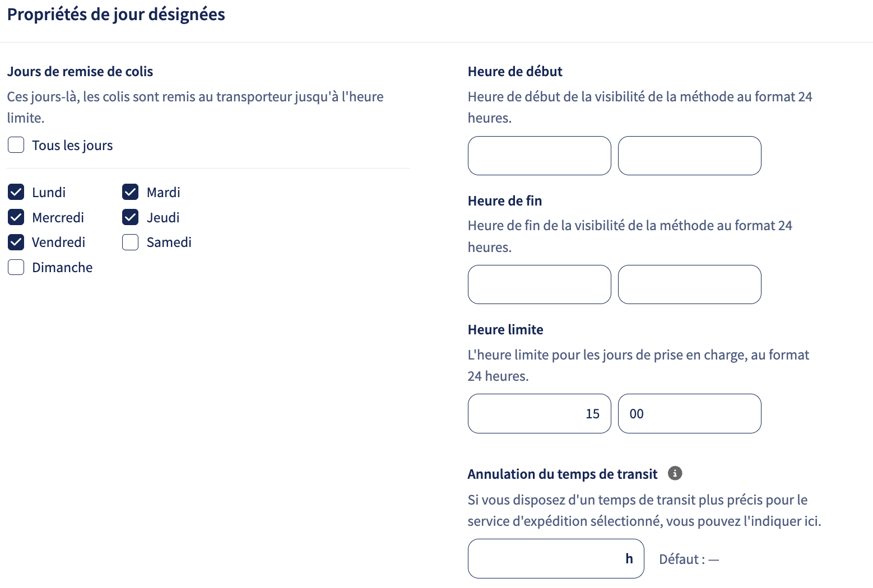Viewport: 873px width, 588px height.
Task: Click the transit time info icon
Action: (675, 473)
